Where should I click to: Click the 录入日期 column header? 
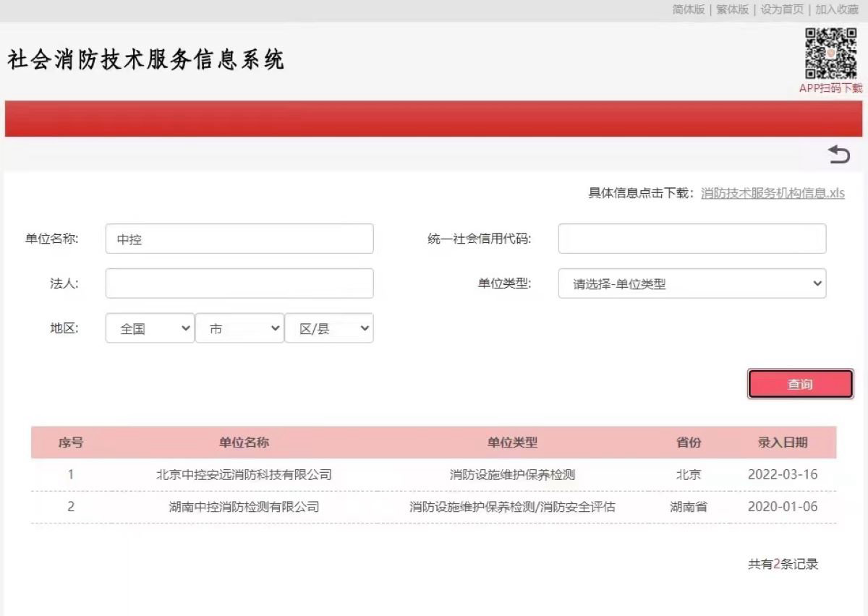click(x=783, y=442)
